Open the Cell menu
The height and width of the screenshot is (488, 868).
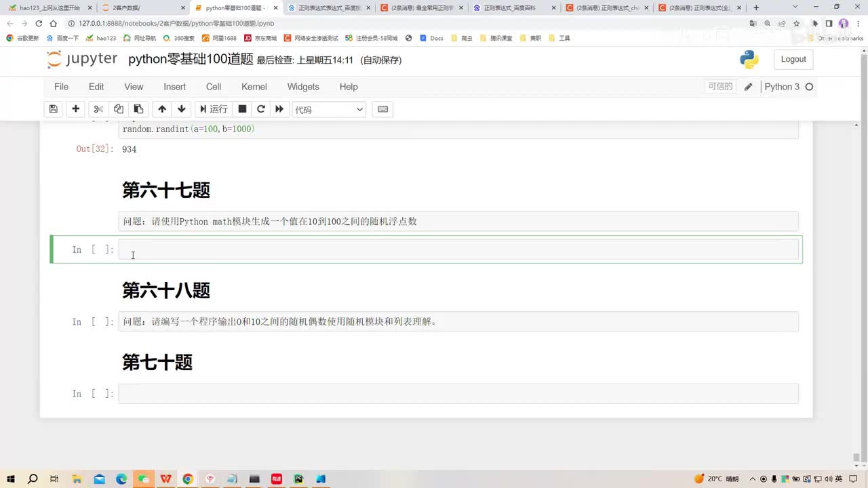(x=214, y=87)
